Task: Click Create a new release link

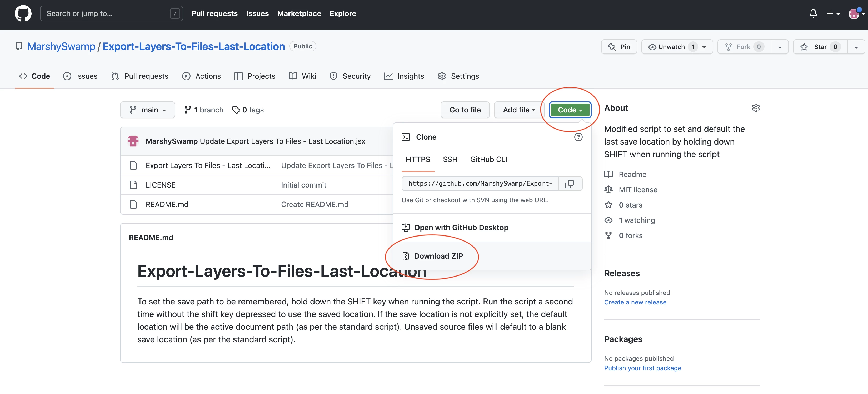Action: 635,302
